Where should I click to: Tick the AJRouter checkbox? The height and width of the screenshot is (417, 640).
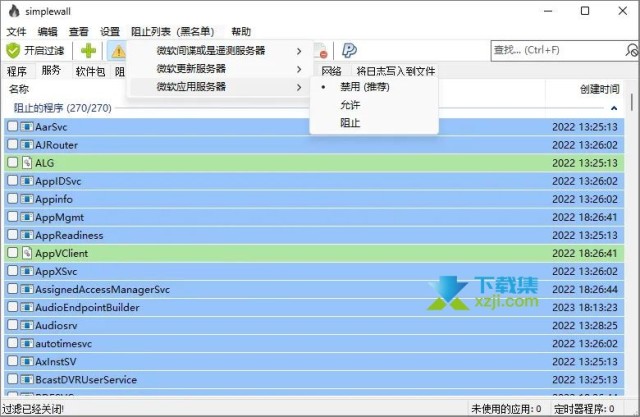[x=13, y=144]
